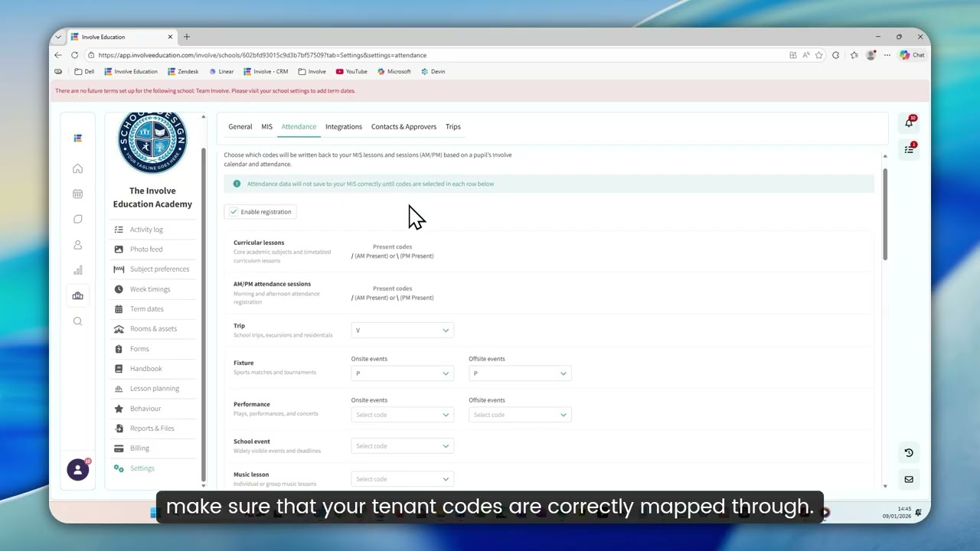Click the search magnifier icon in left rail
This screenshot has width=980, height=551.
click(77, 321)
